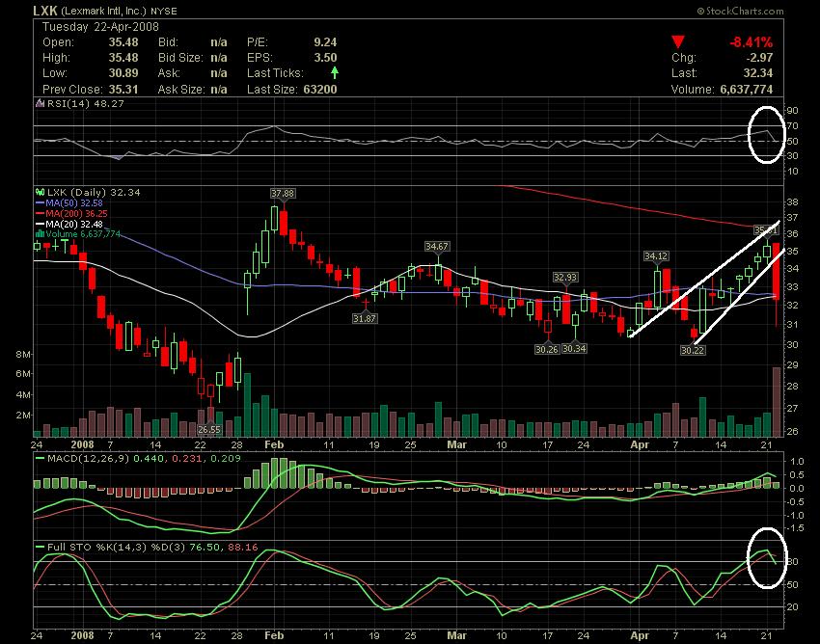Click the LXK ticker symbol in the title

(x=45, y=11)
